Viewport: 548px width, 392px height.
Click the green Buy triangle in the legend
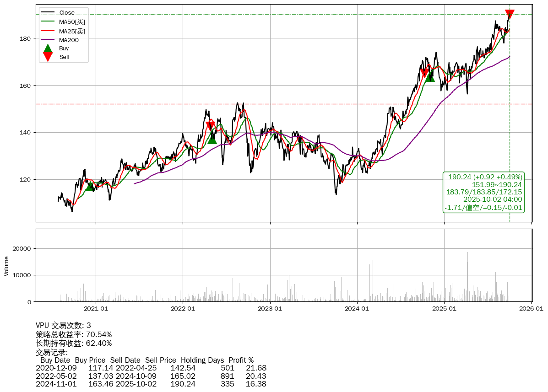[x=48, y=48]
